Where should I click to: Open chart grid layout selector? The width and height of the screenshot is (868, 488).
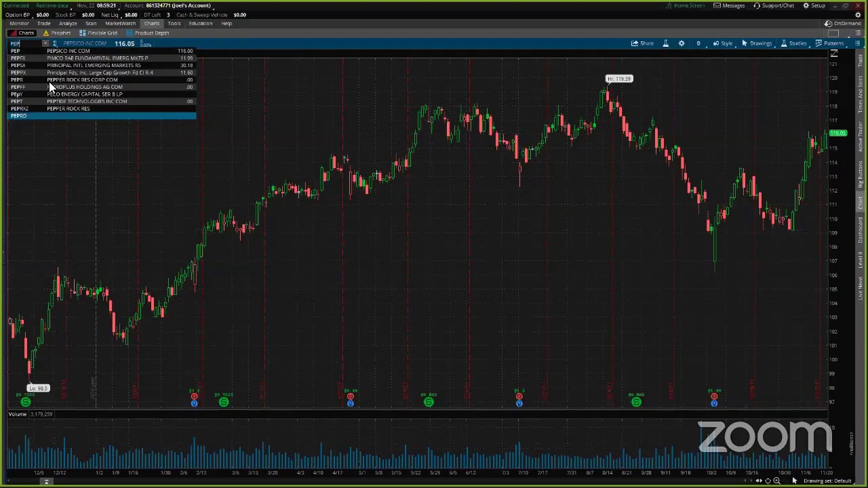click(x=835, y=33)
